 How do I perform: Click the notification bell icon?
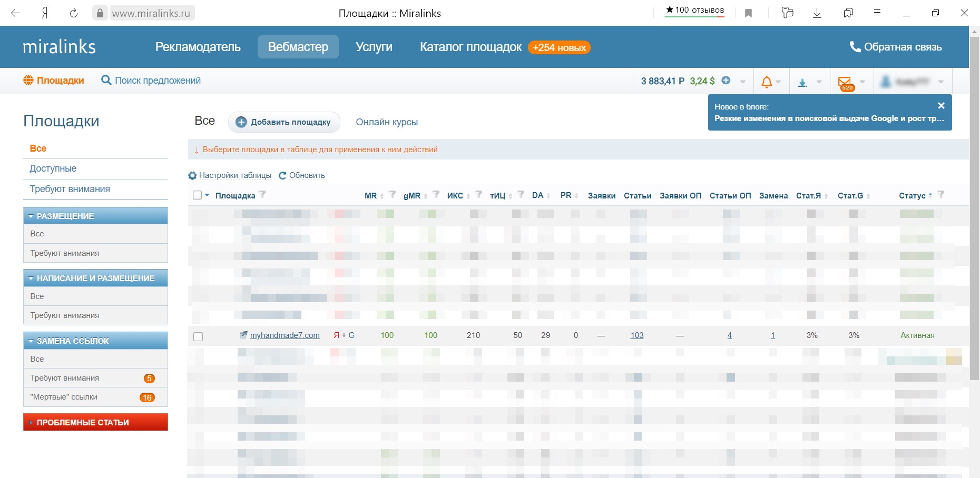(x=767, y=82)
